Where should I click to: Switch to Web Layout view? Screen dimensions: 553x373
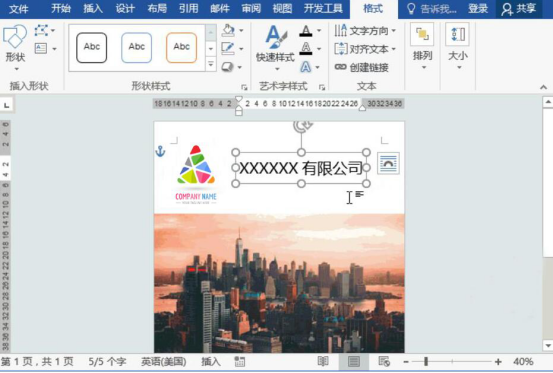[384, 361]
